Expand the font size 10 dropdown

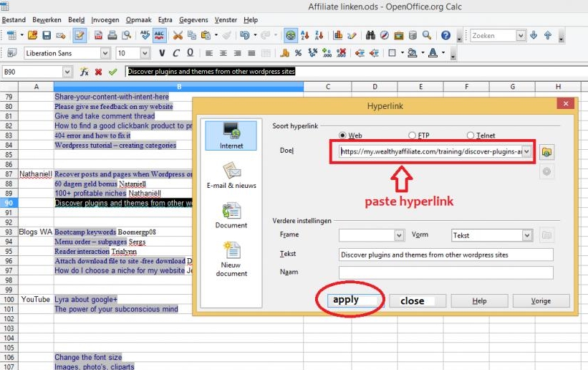pyautogui.click(x=145, y=53)
